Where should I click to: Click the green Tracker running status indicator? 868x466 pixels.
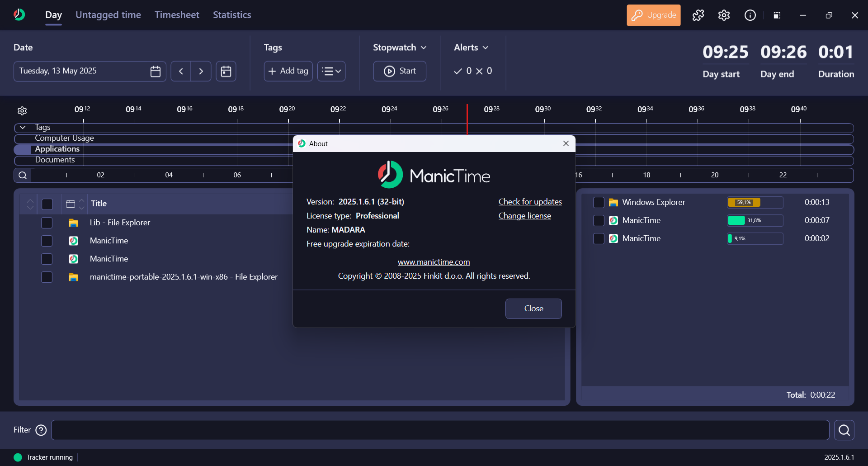18,457
